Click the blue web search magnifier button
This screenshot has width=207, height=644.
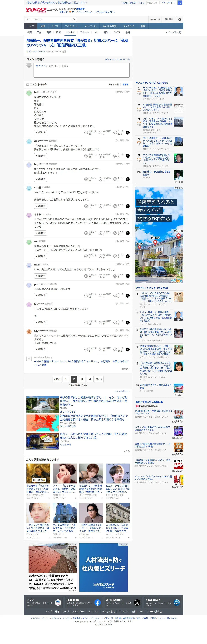click(x=179, y=3)
